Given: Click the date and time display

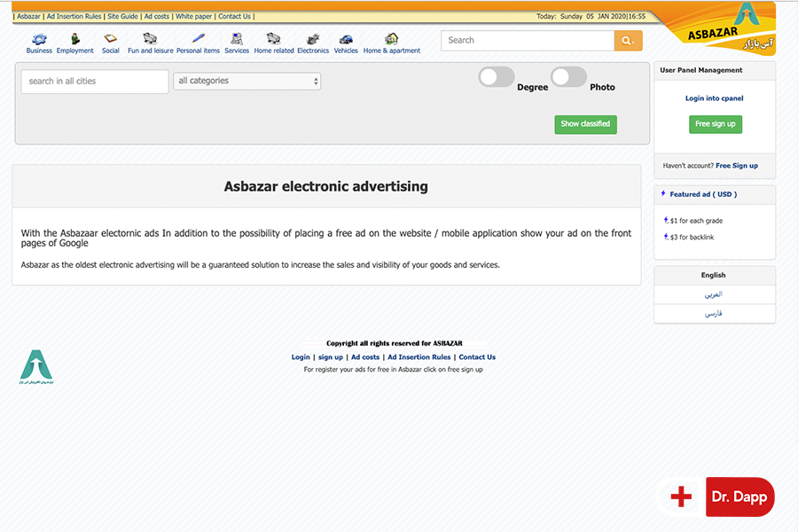Looking at the screenshot, I should tap(591, 16).
